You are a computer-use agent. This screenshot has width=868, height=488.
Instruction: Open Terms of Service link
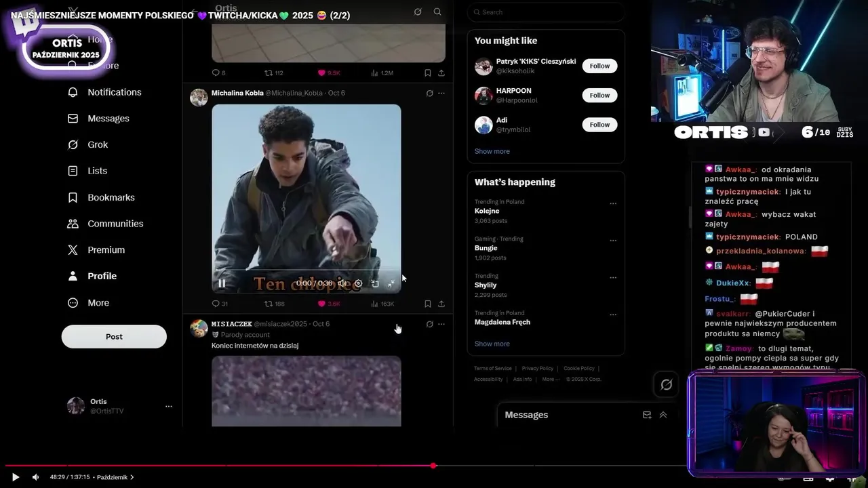tap(493, 369)
